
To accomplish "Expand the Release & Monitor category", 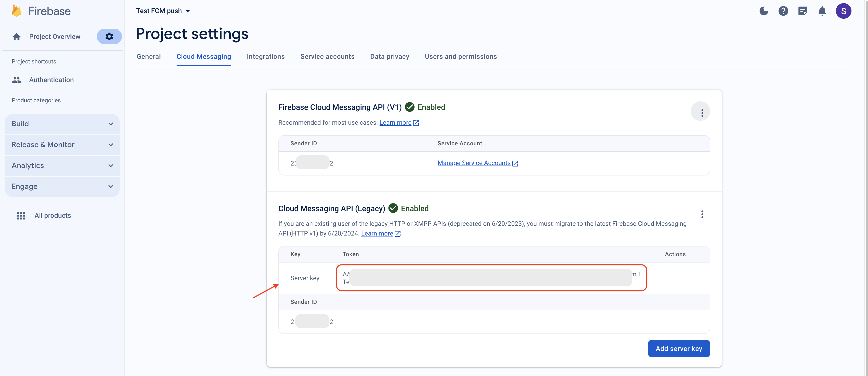I will point(62,145).
